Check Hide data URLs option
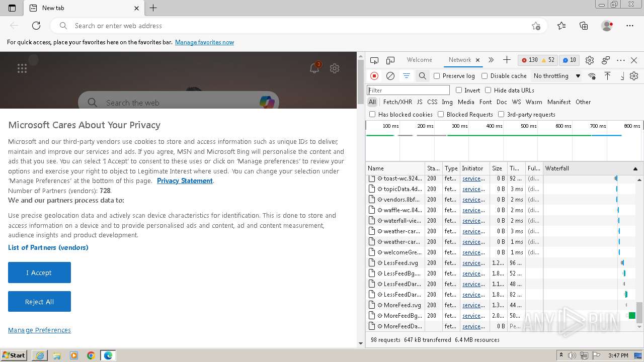Viewport: 644px width, 362px height. click(x=488, y=90)
